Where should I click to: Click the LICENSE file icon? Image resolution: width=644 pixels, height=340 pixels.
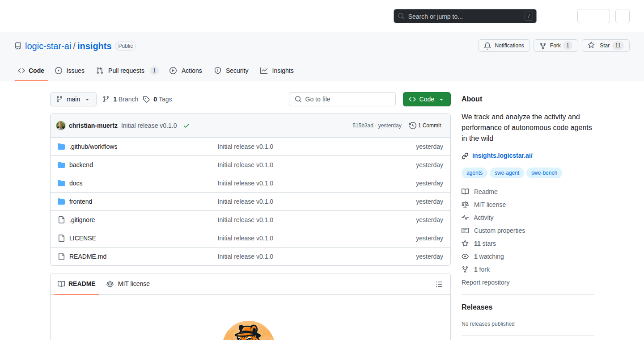[61, 238]
